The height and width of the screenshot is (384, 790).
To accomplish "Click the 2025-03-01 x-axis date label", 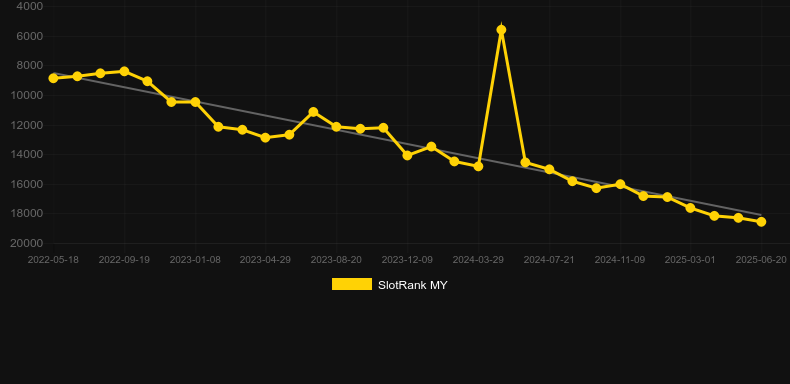I will pyautogui.click(x=690, y=260).
